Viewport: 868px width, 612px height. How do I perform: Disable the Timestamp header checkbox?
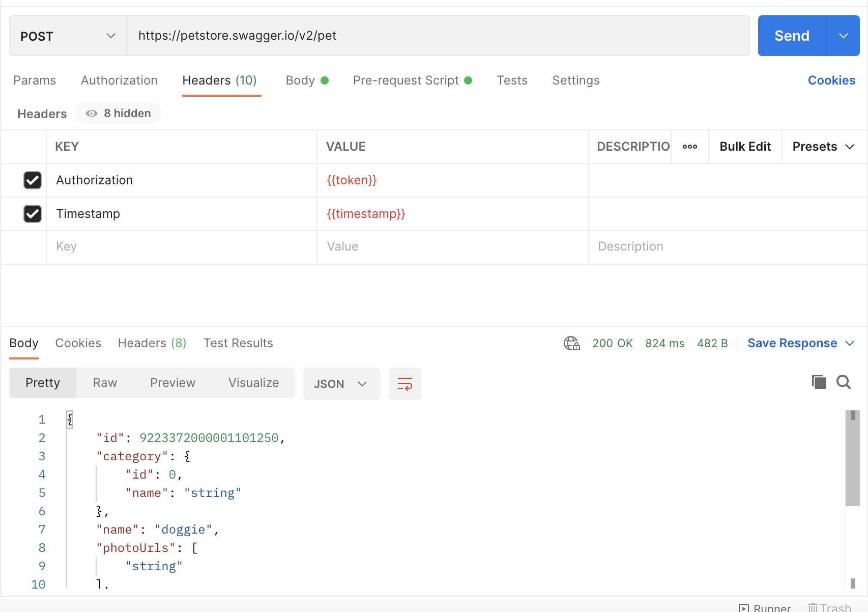[33, 214]
